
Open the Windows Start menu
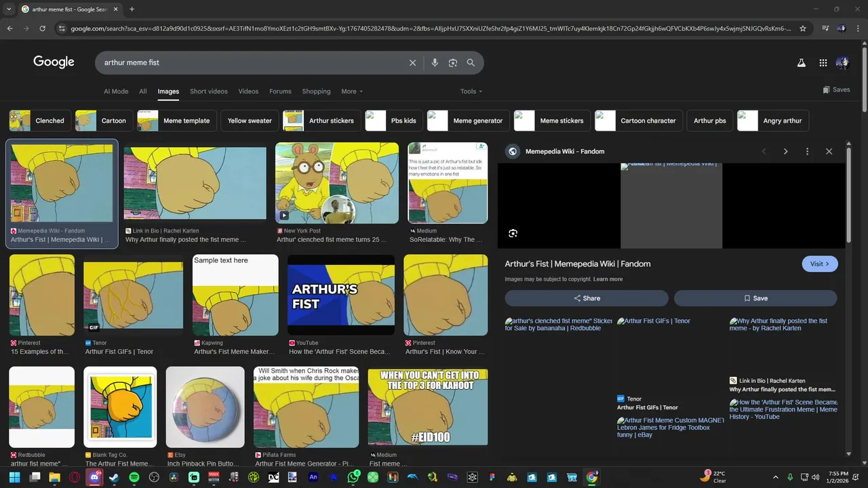15,477
